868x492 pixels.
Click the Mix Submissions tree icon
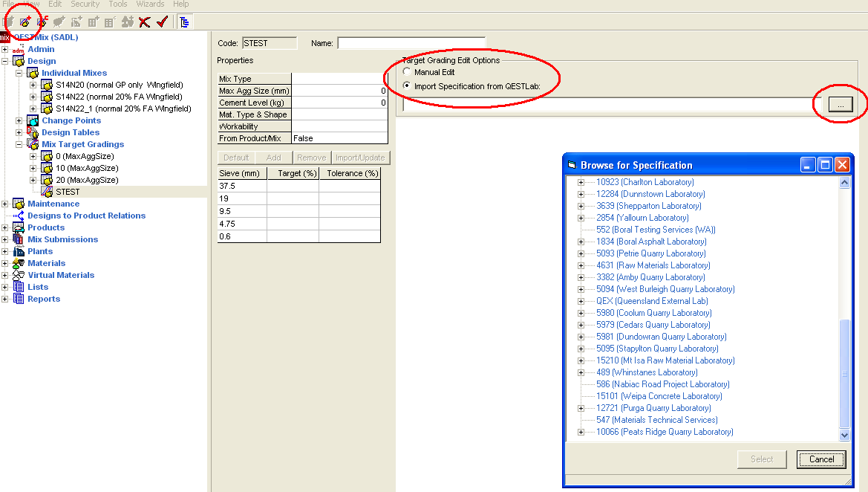click(x=19, y=239)
